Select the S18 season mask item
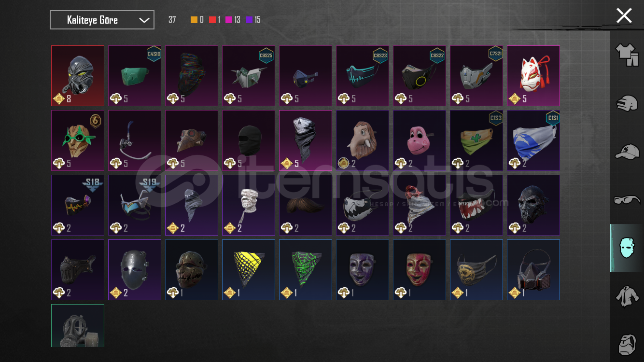The image size is (644, 362). click(x=78, y=205)
